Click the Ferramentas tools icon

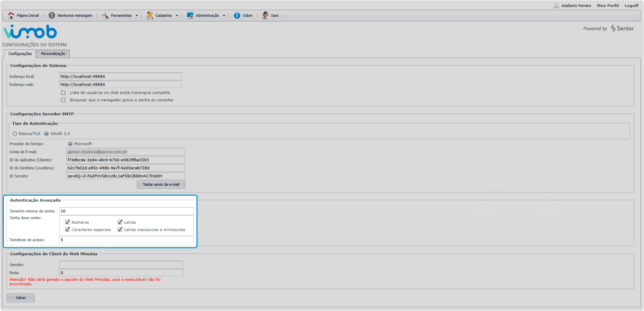coord(105,15)
